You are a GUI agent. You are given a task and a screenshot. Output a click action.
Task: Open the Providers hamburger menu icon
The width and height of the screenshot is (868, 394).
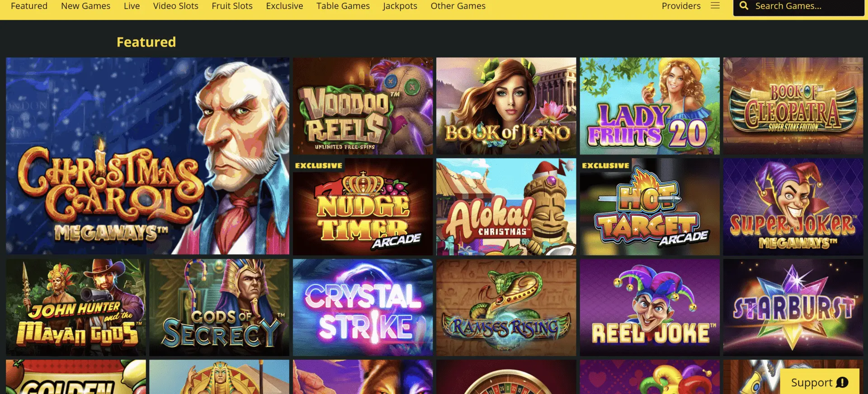(x=715, y=6)
